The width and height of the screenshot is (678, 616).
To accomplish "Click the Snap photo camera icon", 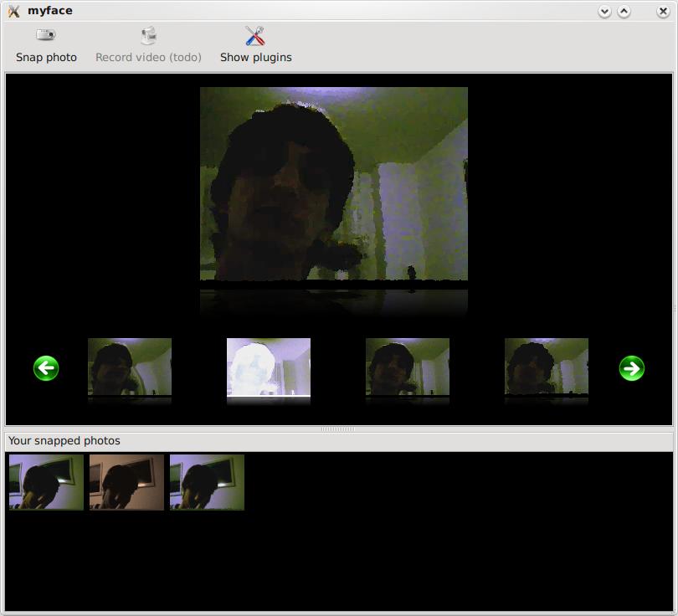I will (46, 34).
